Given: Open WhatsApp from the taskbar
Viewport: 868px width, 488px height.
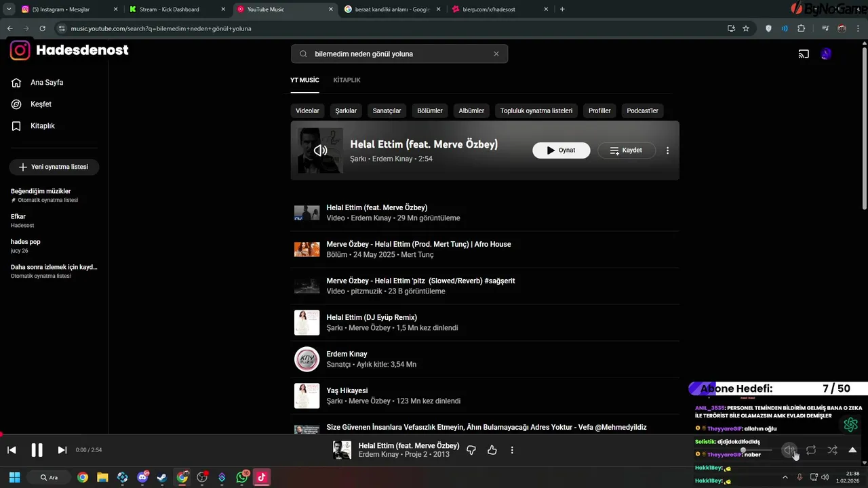Looking at the screenshot, I should [242, 477].
